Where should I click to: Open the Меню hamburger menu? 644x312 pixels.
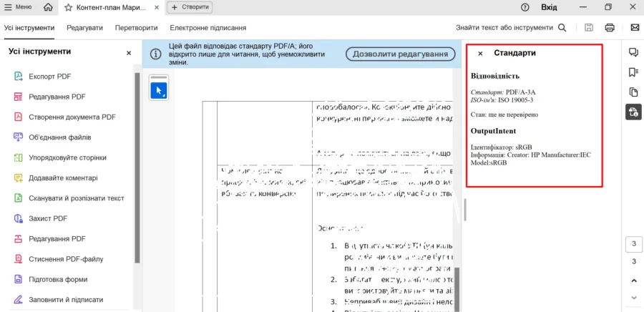coord(18,7)
